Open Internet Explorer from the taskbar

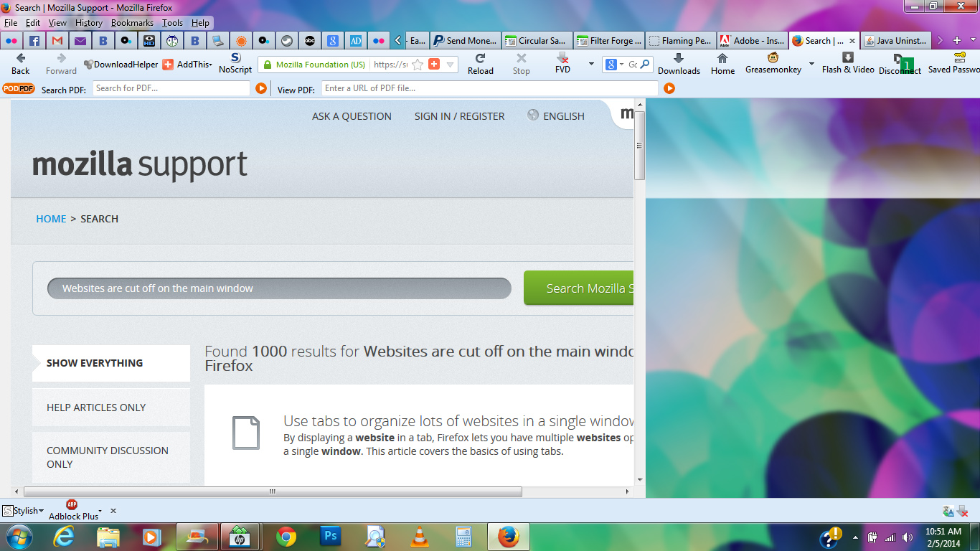pyautogui.click(x=64, y=537)
